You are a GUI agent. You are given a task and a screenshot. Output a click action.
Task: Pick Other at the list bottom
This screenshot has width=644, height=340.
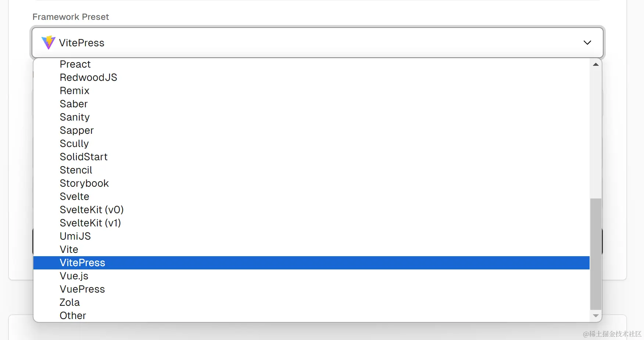pos(311,316)
